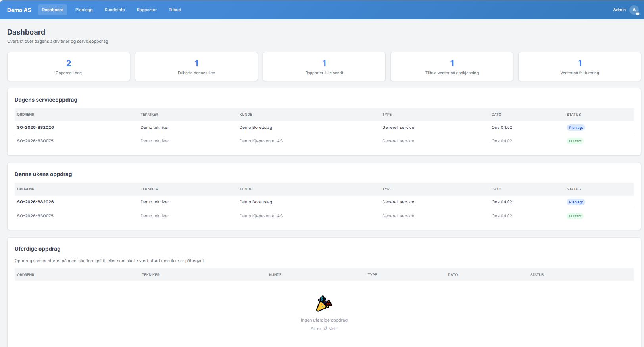Click TYPE header in Denne ukens oppdrag table
This screenshot has height=347, width=644.
coord(387,189)
